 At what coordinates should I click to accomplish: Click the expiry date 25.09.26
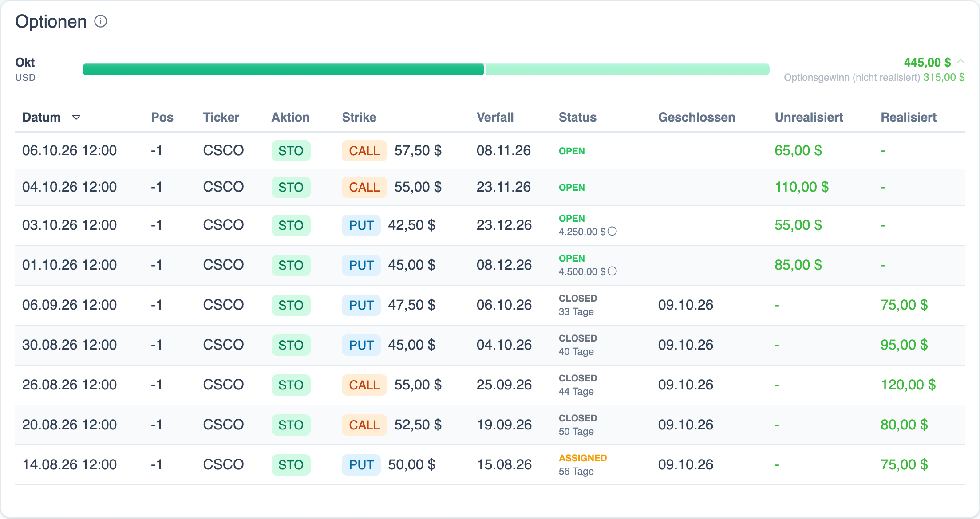click(x=504, y=385)
